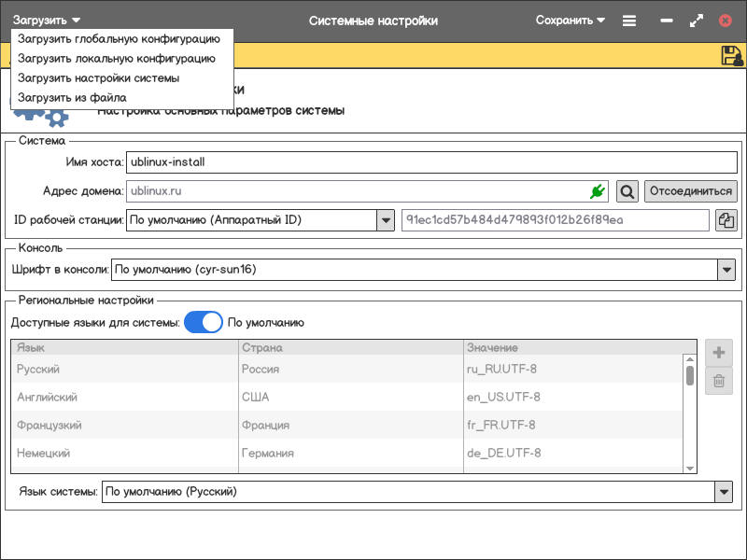Screen dimensions: 747x560
Task: Click the save-as-user floppy disk icon
Action: [x=731, y=56]
